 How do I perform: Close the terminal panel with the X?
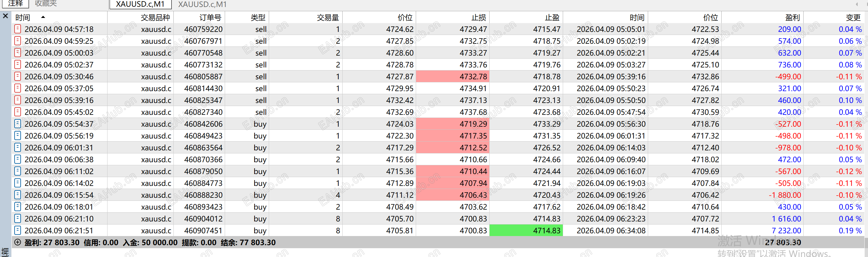[x=5, y=16]
